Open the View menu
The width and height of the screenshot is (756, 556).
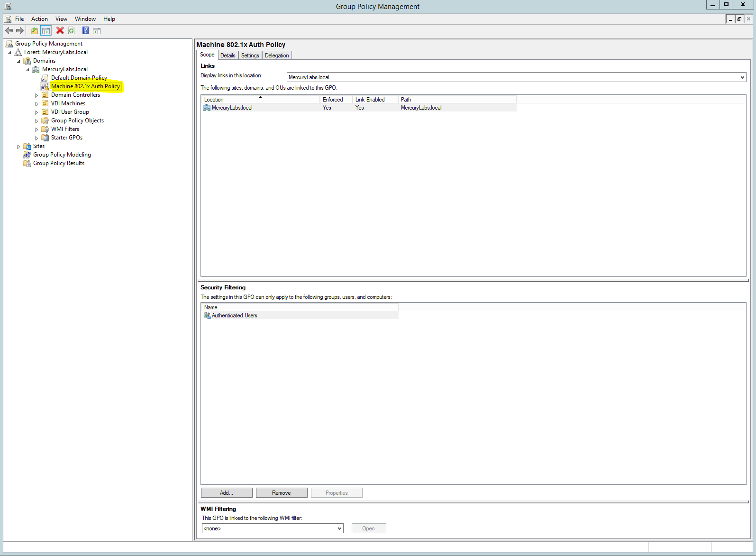[x=61, y=19]
